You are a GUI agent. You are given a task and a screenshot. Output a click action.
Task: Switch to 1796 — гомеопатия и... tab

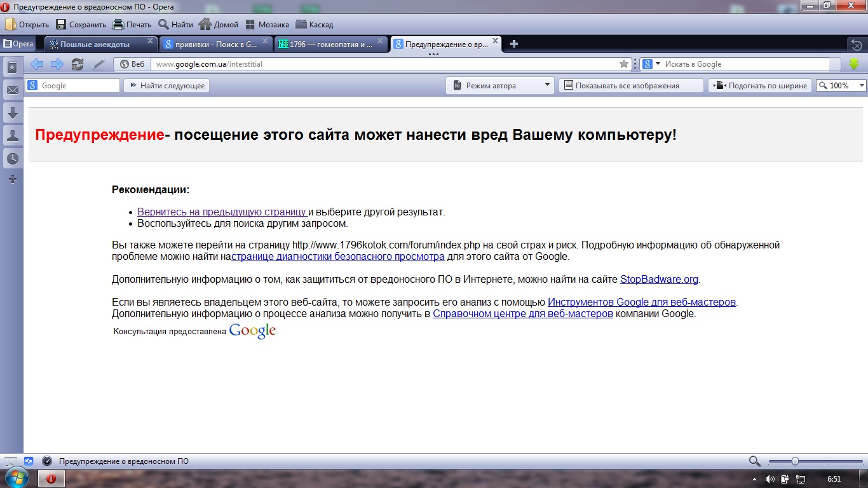point(325,44)
